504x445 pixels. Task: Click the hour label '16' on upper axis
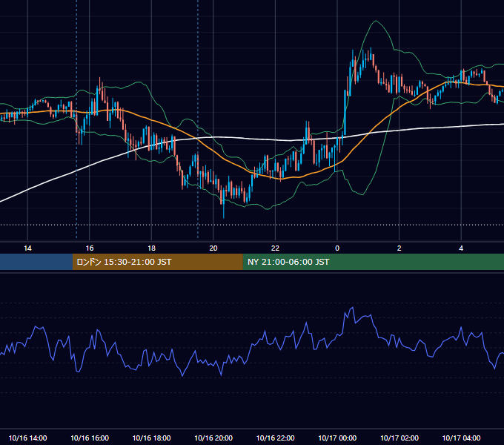tap(90, 248)
